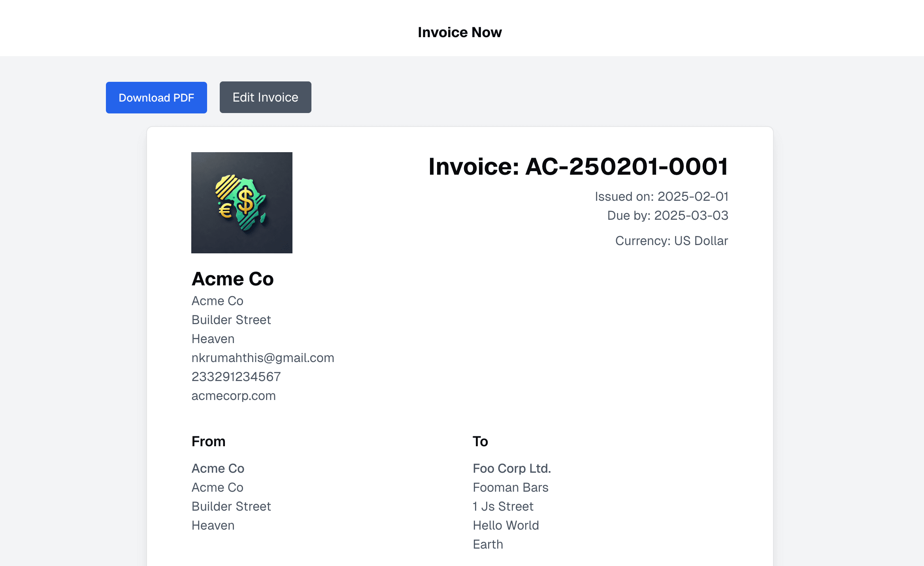The image size is (924, 566).
Task: Click the To section heading
Action: [x=481, y=441]
